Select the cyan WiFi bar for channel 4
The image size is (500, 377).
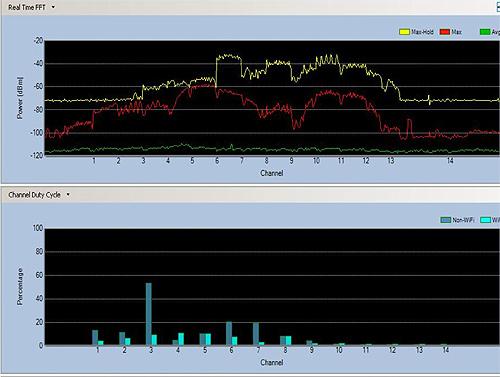[181, 339]
